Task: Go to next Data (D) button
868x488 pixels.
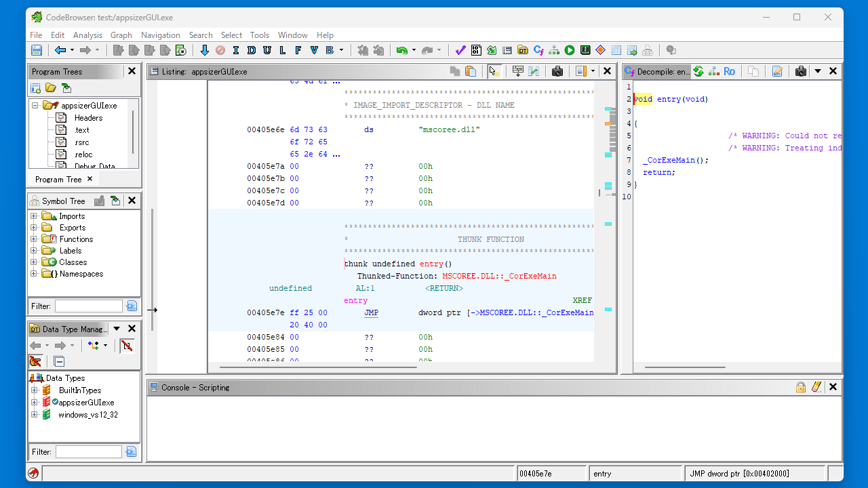Action: (252, 50)
